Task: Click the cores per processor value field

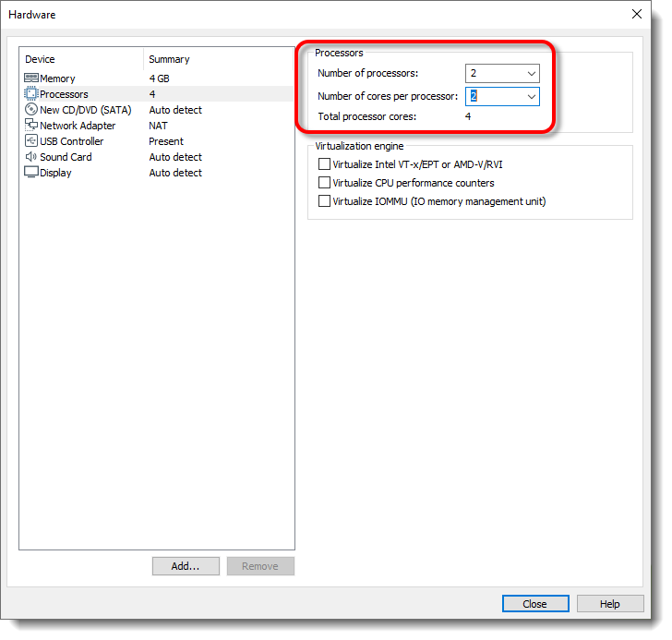Action: tap(502, 96)
